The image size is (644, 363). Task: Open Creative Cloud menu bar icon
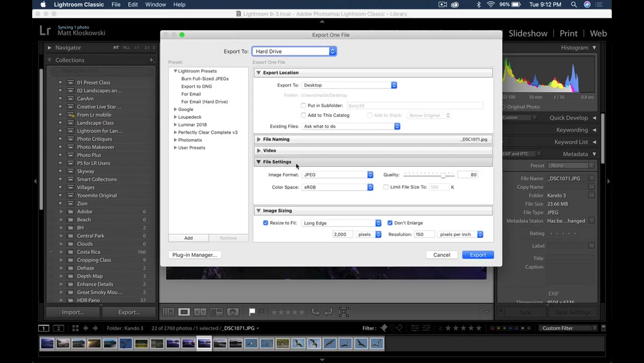coord(455,4)
